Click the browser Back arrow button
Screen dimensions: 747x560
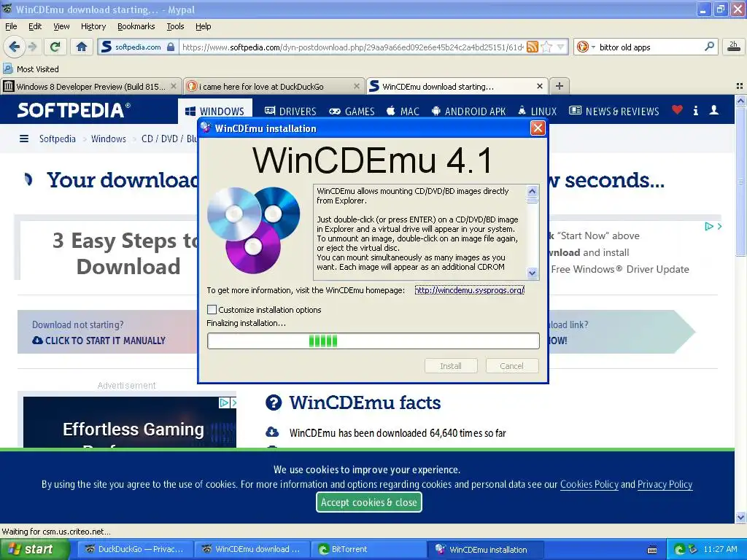[15, 47]
